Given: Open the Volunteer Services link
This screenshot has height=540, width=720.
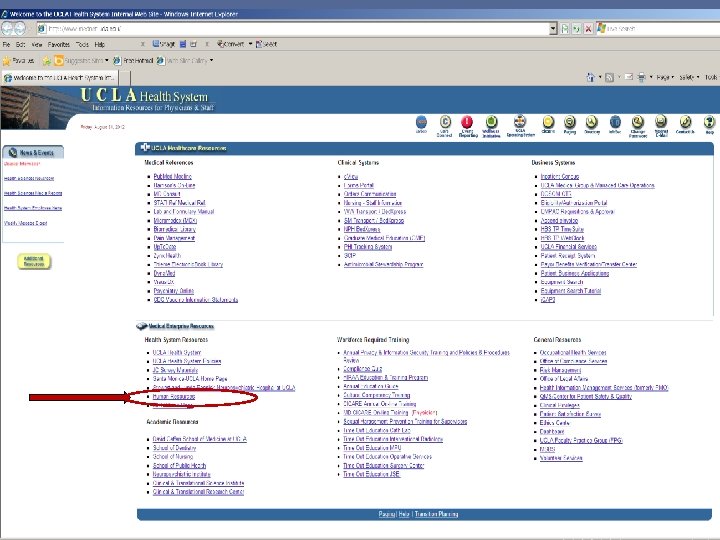Looking at the screenshot, I should click(x=561, y=458).
